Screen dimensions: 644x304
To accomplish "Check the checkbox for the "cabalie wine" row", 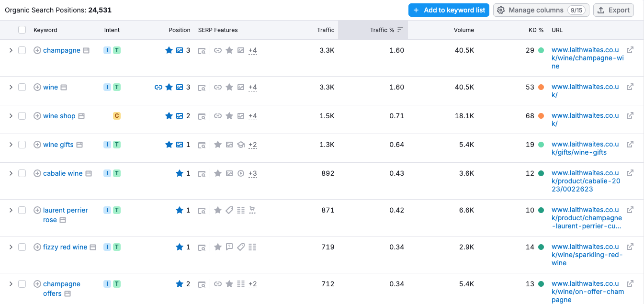I will (22, 173).
